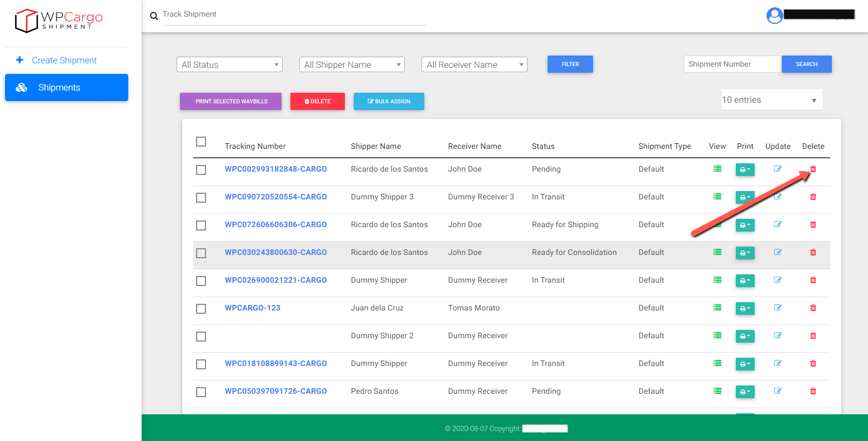The width and height of the screenshot is (868, 441).
Task: Open the All Status dropdown
Action: click(x=229, y=65)
